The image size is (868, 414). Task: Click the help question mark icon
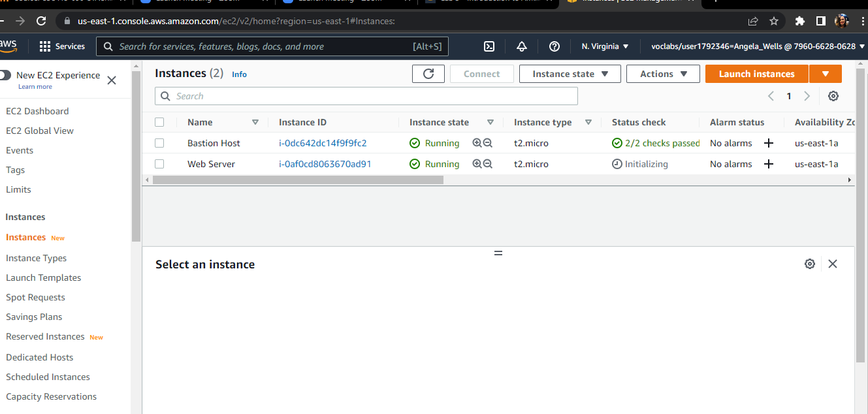555,46
